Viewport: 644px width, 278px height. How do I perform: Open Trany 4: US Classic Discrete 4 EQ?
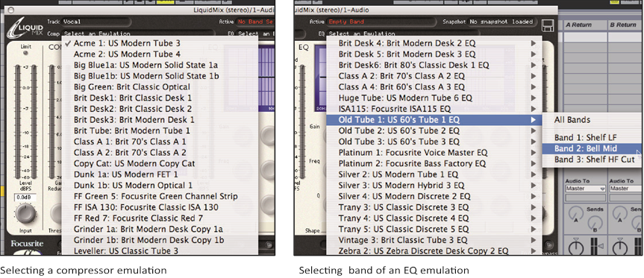(x=434, y=218)
